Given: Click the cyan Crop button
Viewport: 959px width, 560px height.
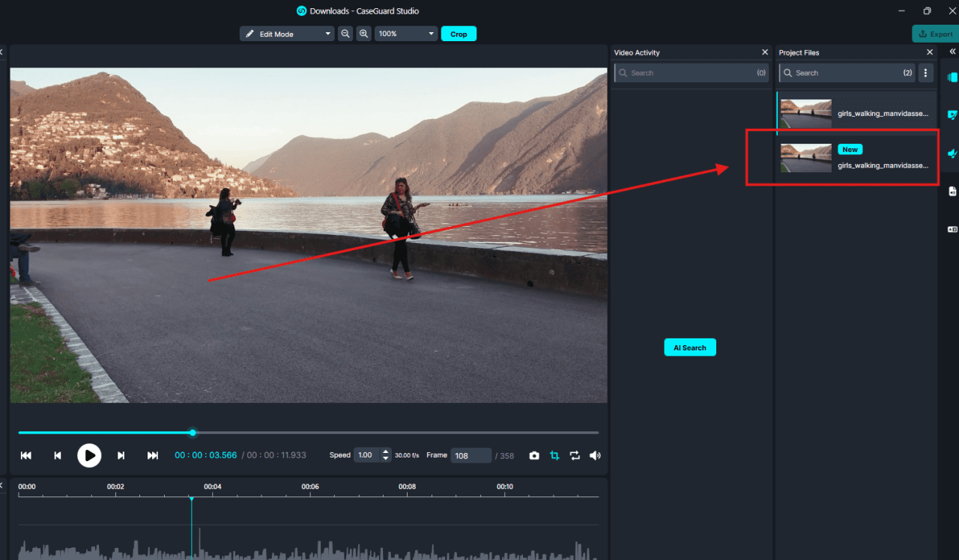Looking at the screenshot, I should tap(459, 34).
